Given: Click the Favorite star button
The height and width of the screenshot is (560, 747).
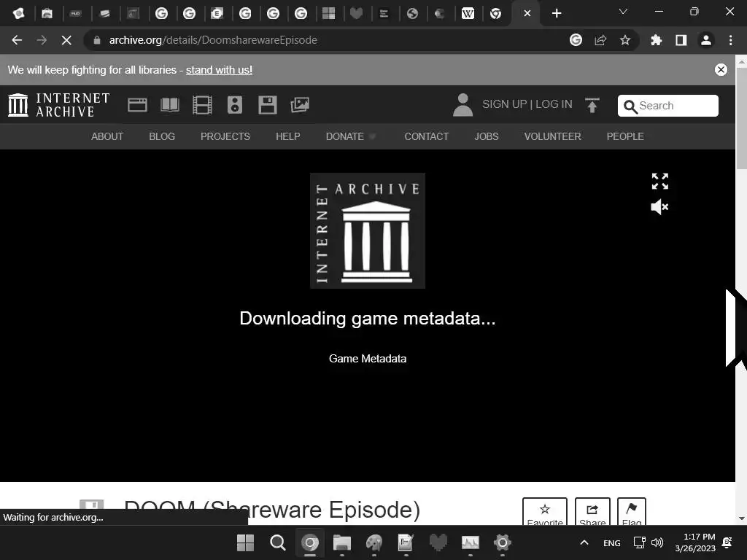Looking at the screenshot, I should click(545, 511).
